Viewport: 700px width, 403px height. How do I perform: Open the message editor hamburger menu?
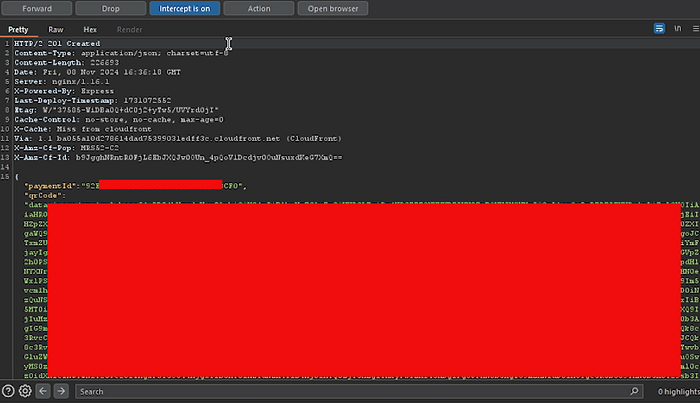tap(696, 29)
